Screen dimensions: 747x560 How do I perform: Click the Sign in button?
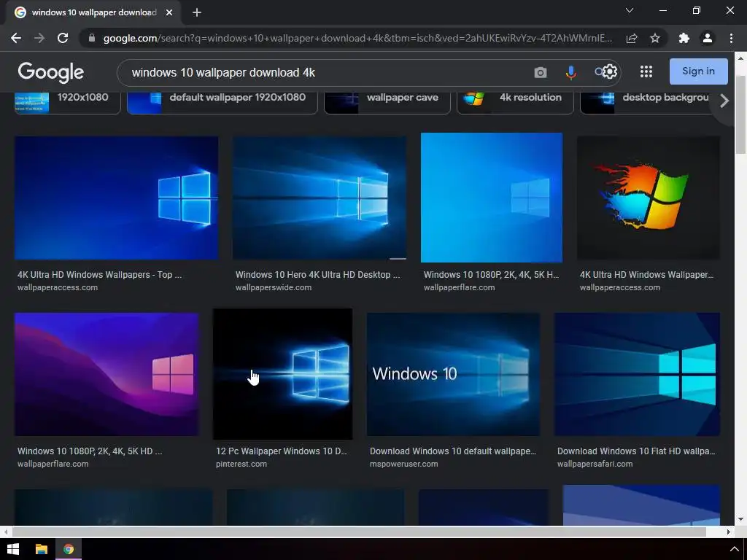(698, 71)
